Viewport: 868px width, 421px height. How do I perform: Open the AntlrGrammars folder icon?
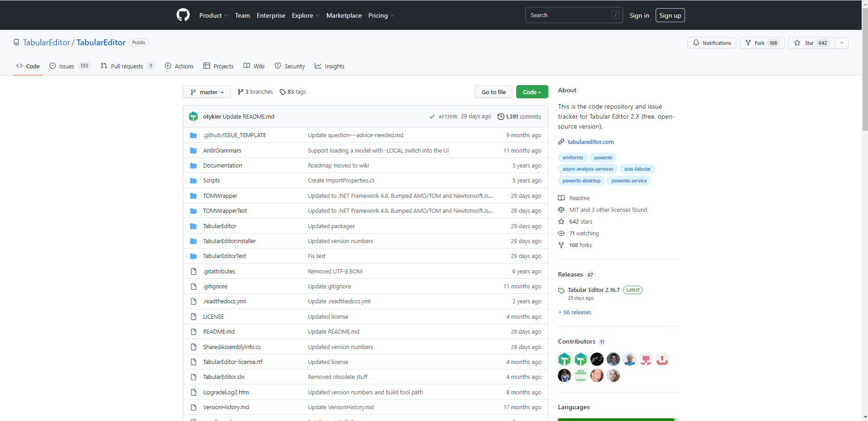tap(193, 150)
